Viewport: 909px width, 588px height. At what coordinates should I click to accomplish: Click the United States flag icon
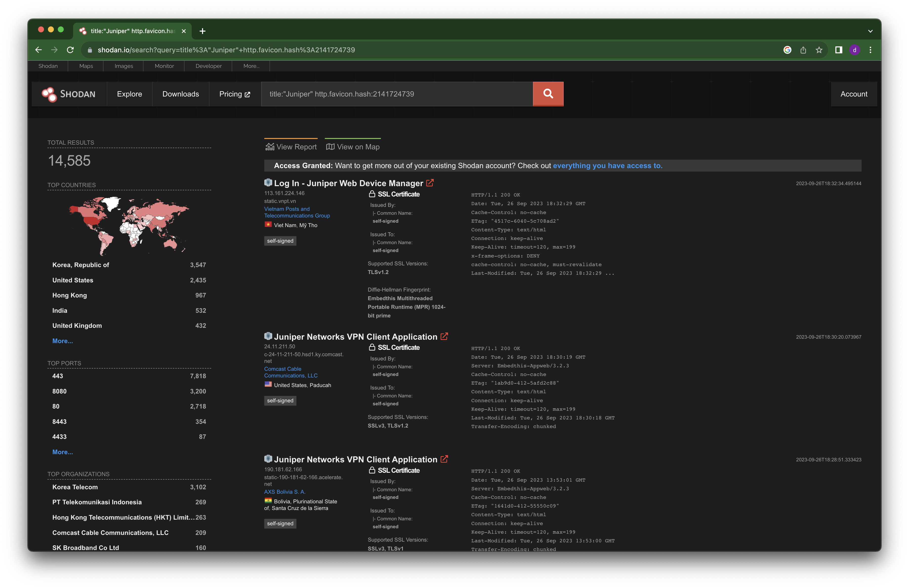[268, 384]
